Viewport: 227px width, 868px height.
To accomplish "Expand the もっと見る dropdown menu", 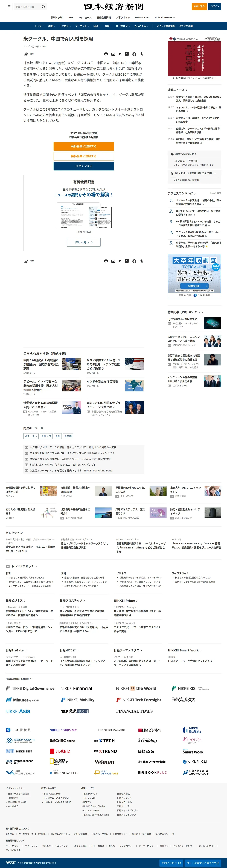I will click(x=141, y=26).
